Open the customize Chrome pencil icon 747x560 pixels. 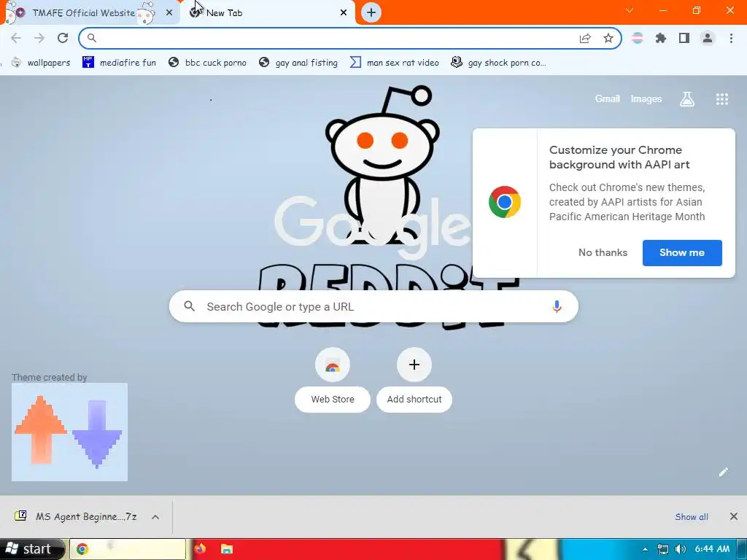coord(723,472)
